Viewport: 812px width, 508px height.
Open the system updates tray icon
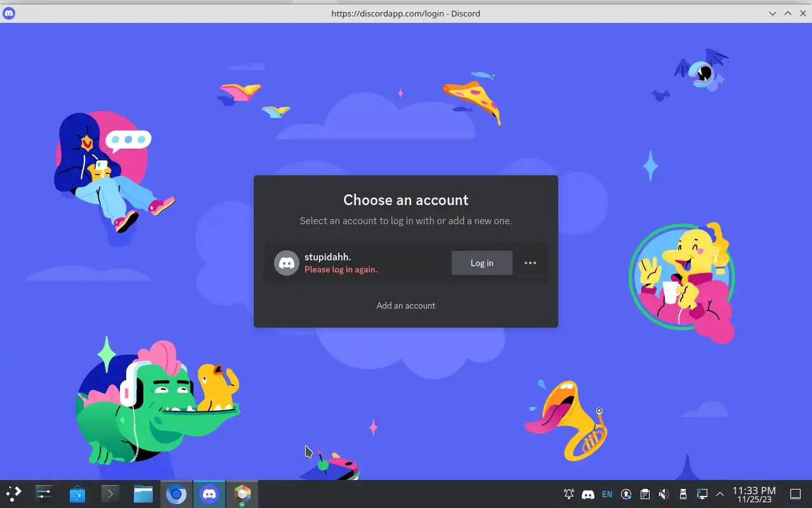pos(626,494)
